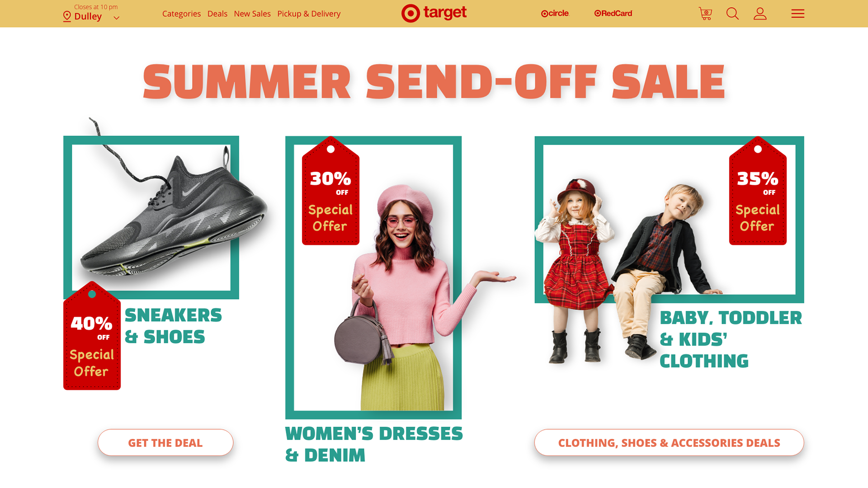
Task: Click Clothing, Shoes & Accessories Deals button
Action: click(669, 442)
